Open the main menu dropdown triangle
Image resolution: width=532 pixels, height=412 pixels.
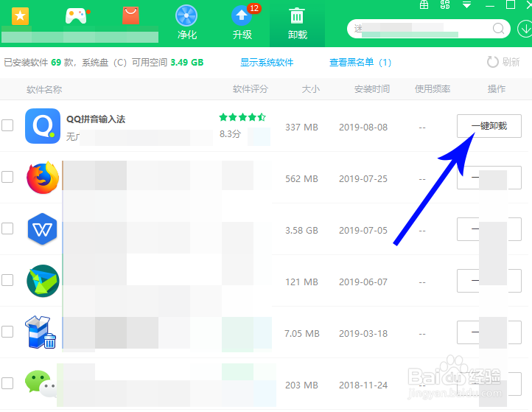point(467,4)
